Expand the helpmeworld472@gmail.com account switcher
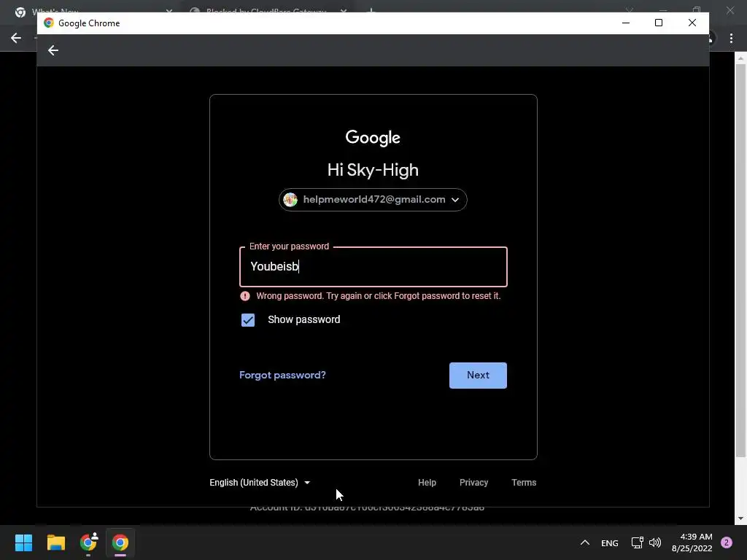 (x=373, y=200)
